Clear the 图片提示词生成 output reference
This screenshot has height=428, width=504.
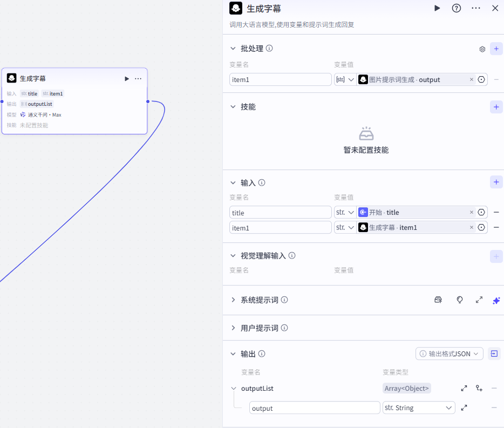pyautogui.click(x=471, y=79)
